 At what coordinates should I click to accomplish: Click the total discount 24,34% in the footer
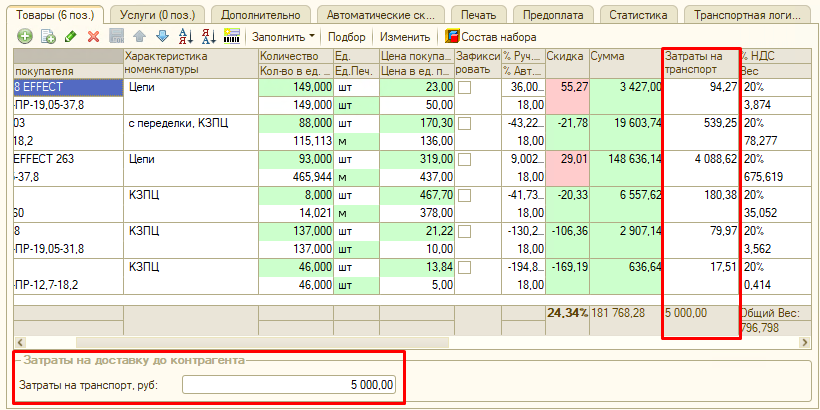click(x=567, y=313)
